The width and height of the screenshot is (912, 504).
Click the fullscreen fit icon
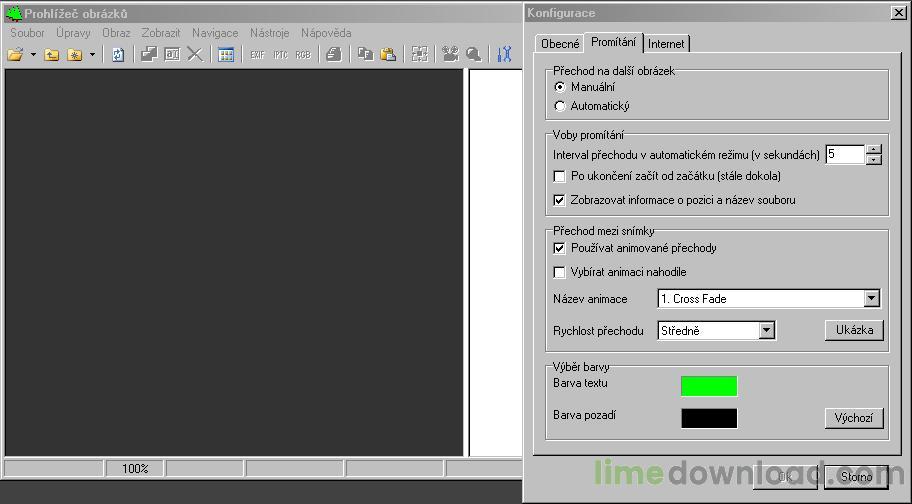coord(419,54)
